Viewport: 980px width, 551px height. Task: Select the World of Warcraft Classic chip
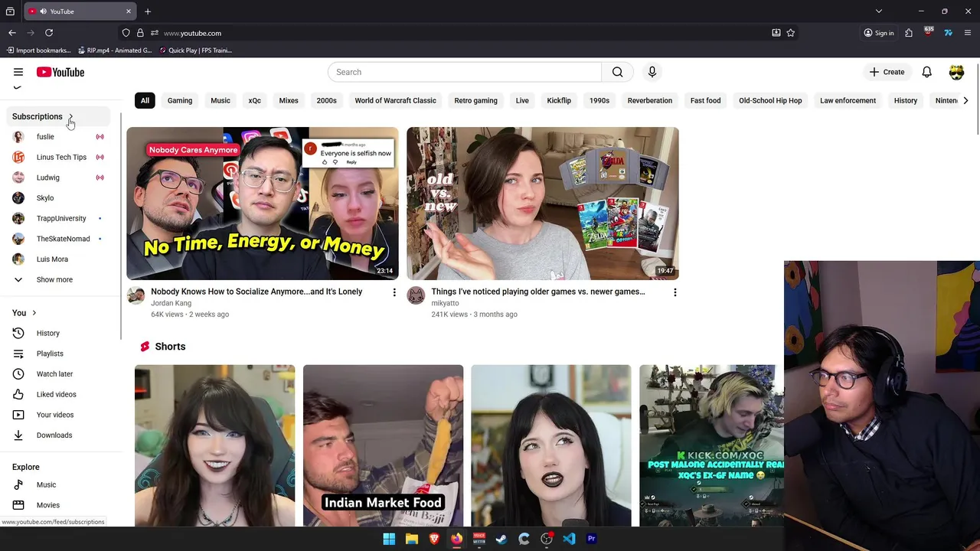pyautogui.click(x=395, y=100)
